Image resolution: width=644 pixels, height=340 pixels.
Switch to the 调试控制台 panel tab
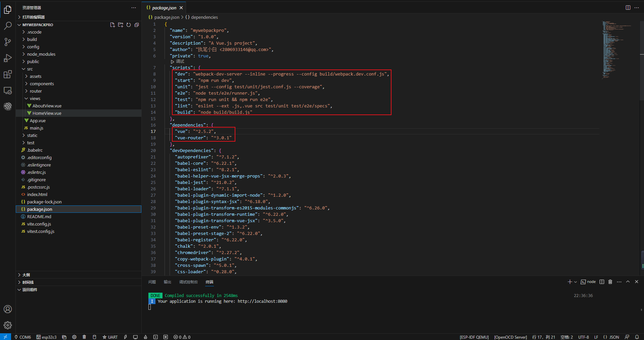tap(188, 282)
